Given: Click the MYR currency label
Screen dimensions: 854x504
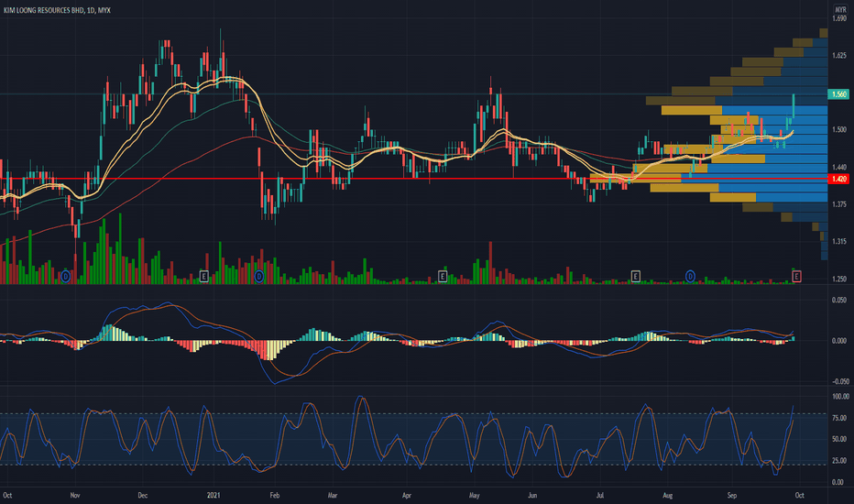Looking at the screenshot, I should [x=840, y=10].
